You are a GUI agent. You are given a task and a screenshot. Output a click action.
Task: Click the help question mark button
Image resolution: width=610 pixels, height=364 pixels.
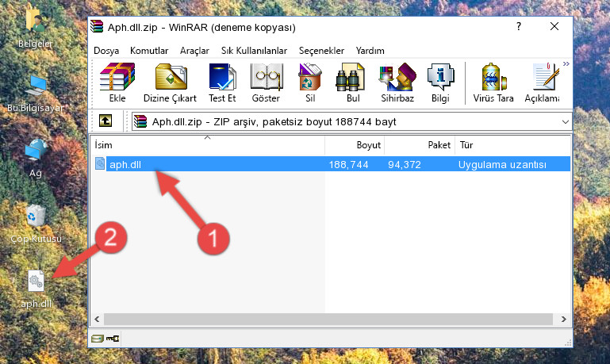[519, 26]
